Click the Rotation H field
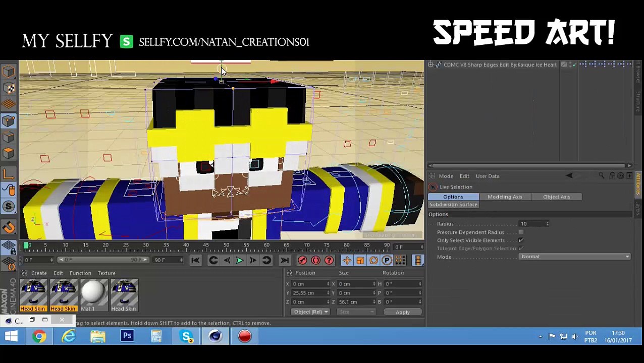Viewport: 644px width, 363px height. click(x=403, y=284)
